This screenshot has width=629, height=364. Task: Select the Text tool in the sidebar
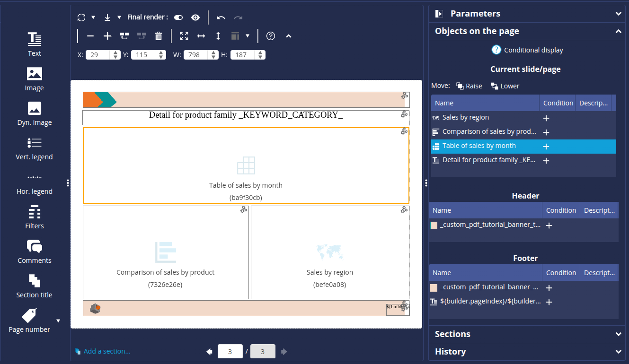click(x=34, y=44)
